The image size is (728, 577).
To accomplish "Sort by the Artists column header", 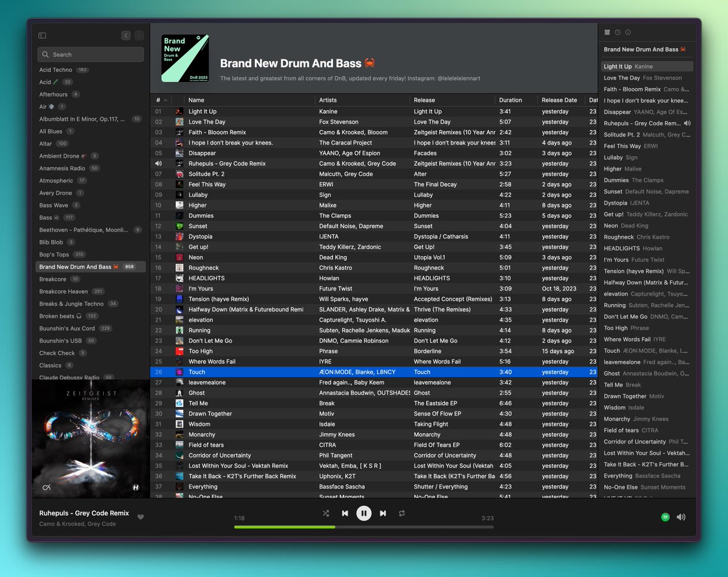I will point(328,100).
